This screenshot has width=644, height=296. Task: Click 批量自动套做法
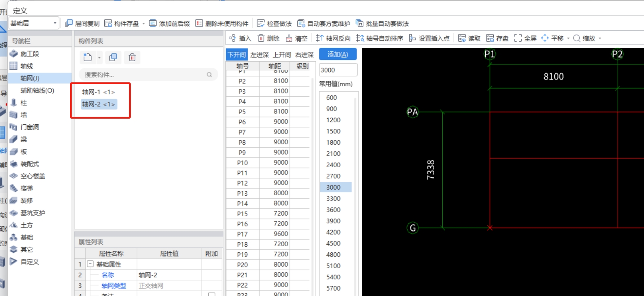382,24
